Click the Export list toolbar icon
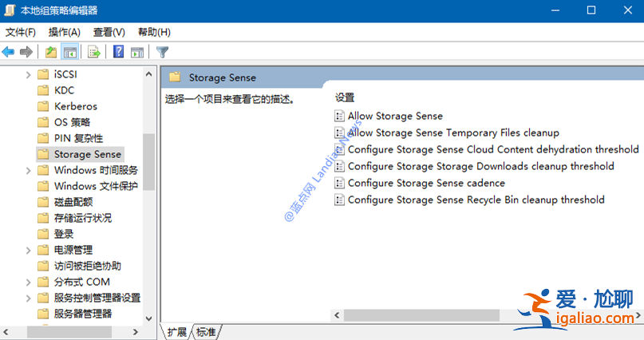The width and height of the screenshot is (644, 340). click(x=94, y=52)
